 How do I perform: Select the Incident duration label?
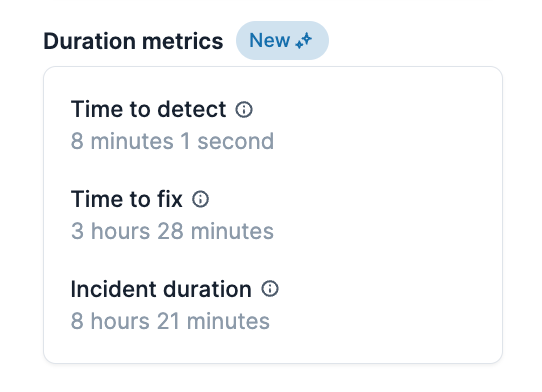click(x=161, y=289)
